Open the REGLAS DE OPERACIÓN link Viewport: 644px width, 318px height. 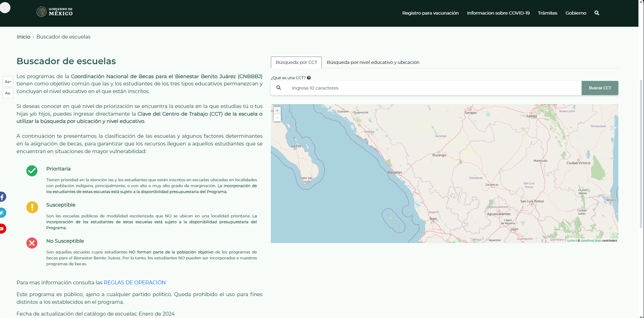pyautogui.click(x=135, y=283)
